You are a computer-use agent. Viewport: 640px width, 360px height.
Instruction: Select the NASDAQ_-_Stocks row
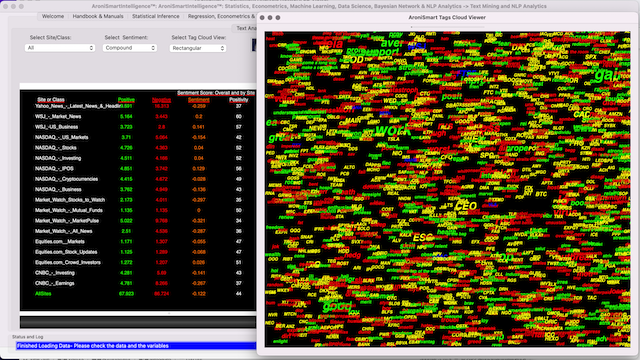[138, 148]
